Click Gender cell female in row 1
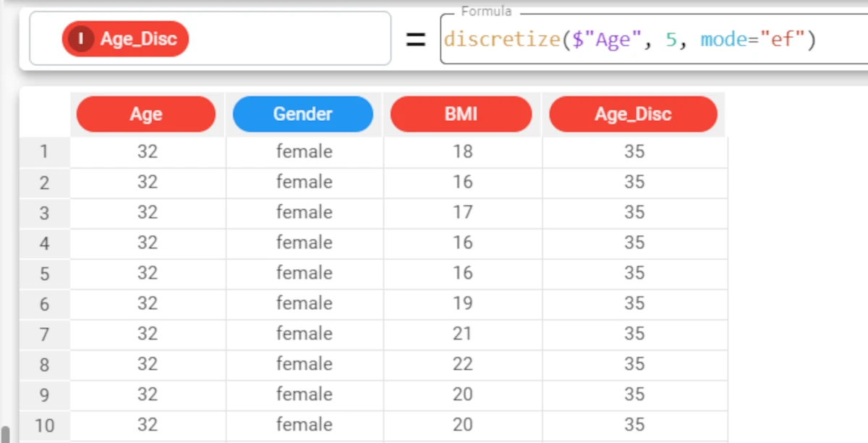 [305, 151]
